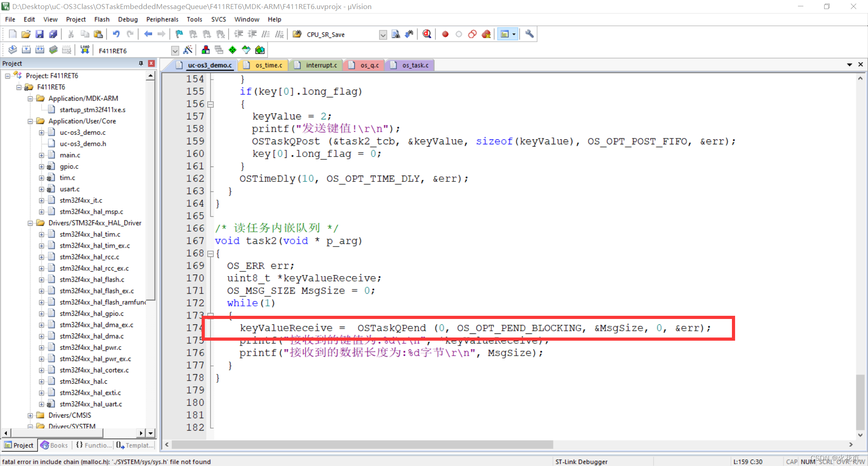Click the editor vertical scrollbar thumb
Viewport: 868px width, 466px height.
click(x=860, y=402)
